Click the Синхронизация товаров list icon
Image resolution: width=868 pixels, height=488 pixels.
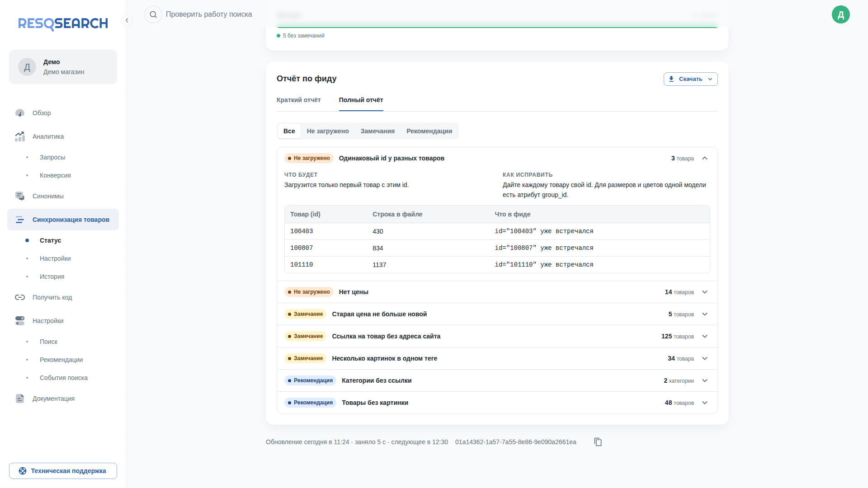[20, 220]
